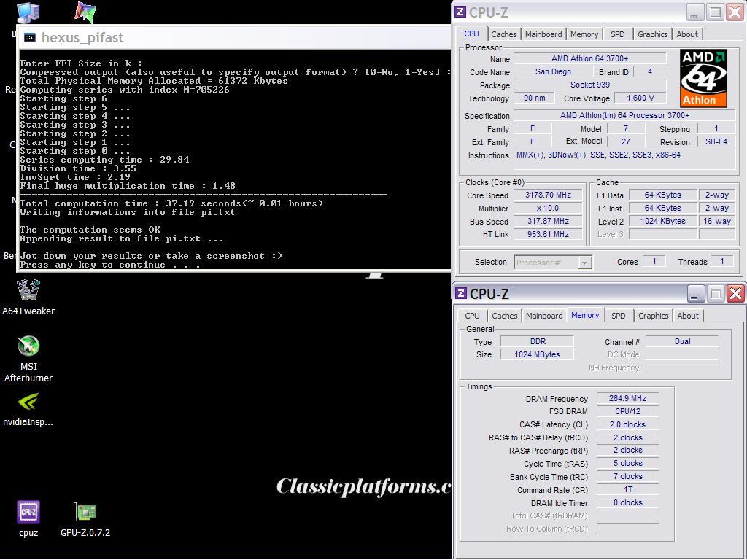This screenshot has width=747, height=560.
Task: Click the L1 Data value 64 KBytes
Action: [662, 195]
